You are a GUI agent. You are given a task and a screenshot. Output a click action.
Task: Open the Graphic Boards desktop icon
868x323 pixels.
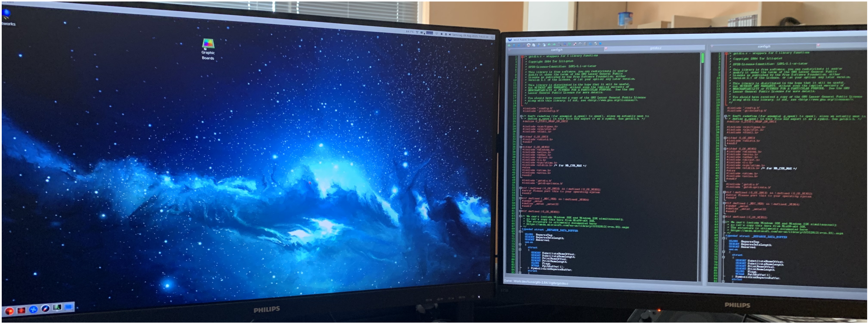pyautogui.click(x=208, y=49)
